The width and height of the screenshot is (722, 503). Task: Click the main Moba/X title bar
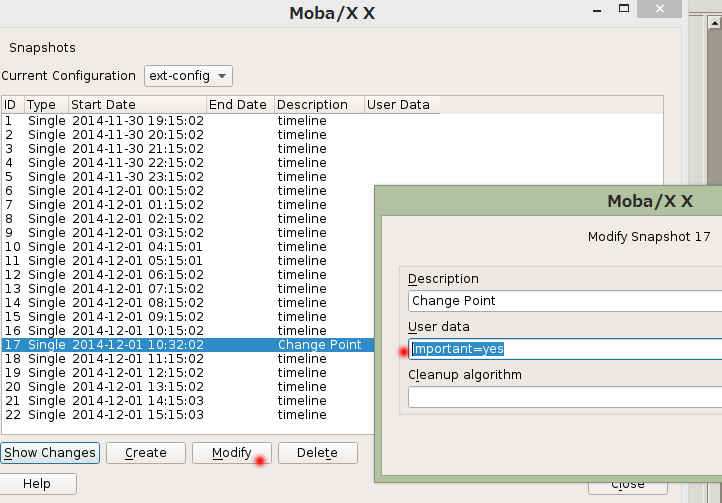pos(332,13)
